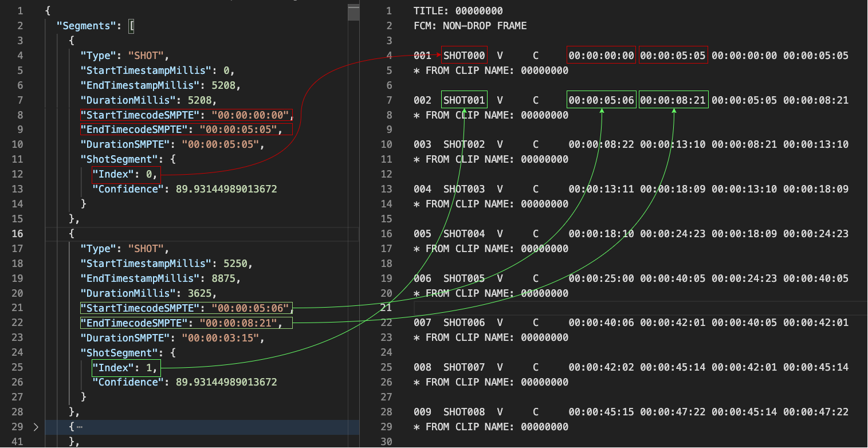The width and height of the screenshot is (868, 448).
Task: Click the SHOT008 reel name in EDL
Action: click(x=464, y=412)
